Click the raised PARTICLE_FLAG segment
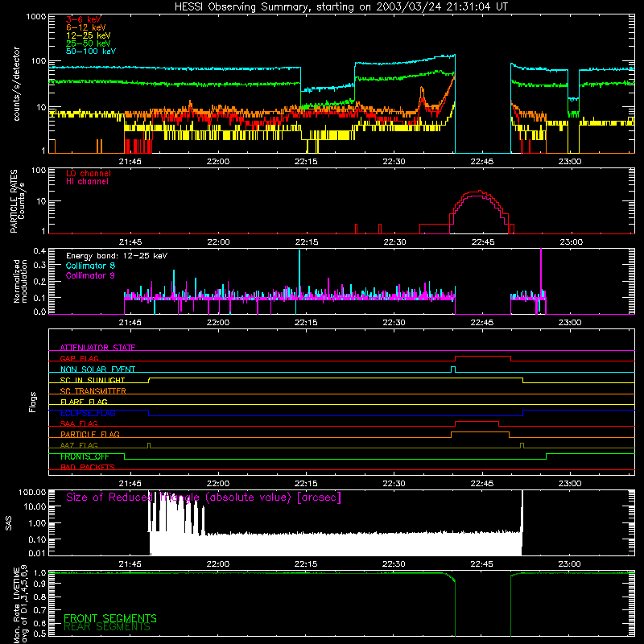 click(x=480, y=432)
